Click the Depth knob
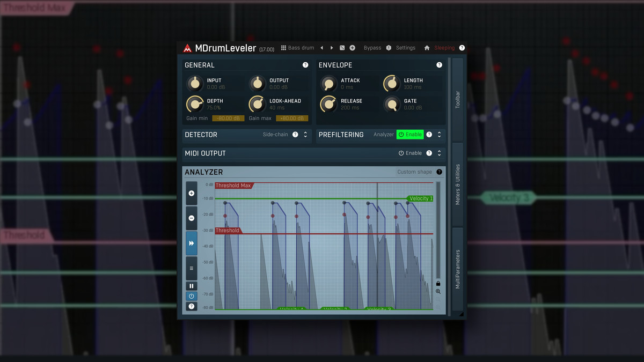The height and width of the screenshot is (362, 644). (195, 104)
